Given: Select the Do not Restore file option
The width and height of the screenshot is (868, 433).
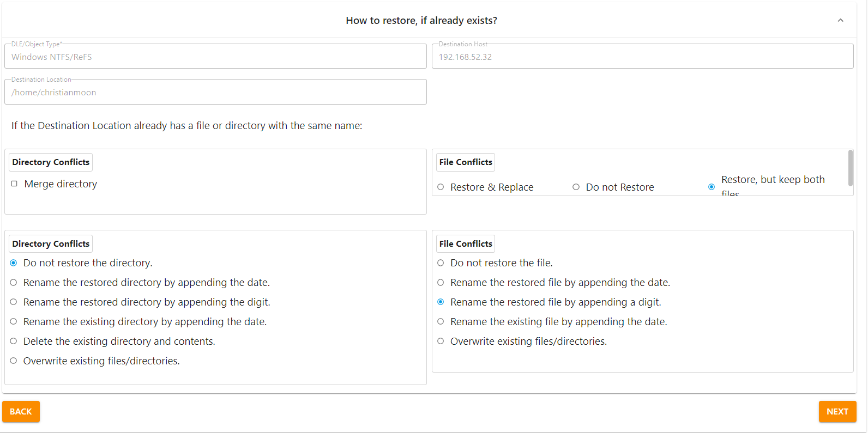Looking at the screenshot, I should (x=576, y=187).
